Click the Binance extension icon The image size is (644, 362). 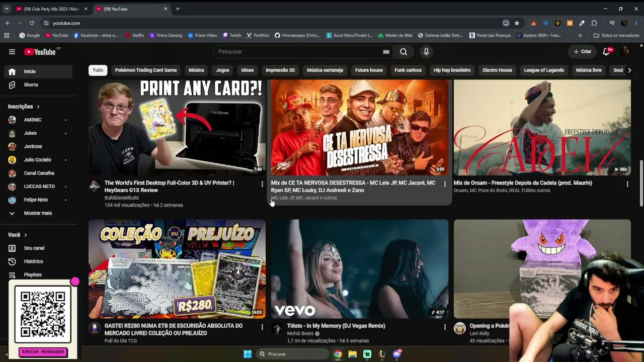click(557, 23)
